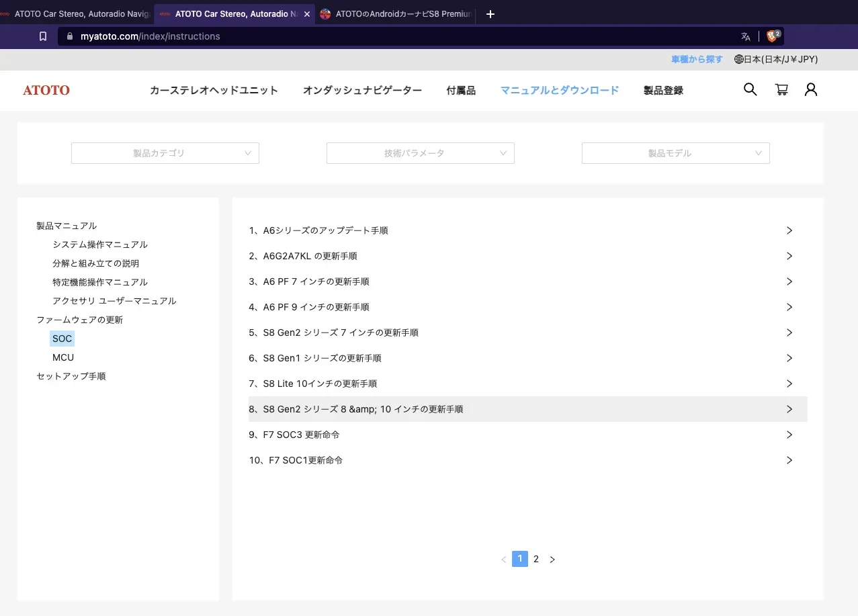Select SOC in sidebar
This screenshot has height=616, width=858.
[x=62, y=339]
